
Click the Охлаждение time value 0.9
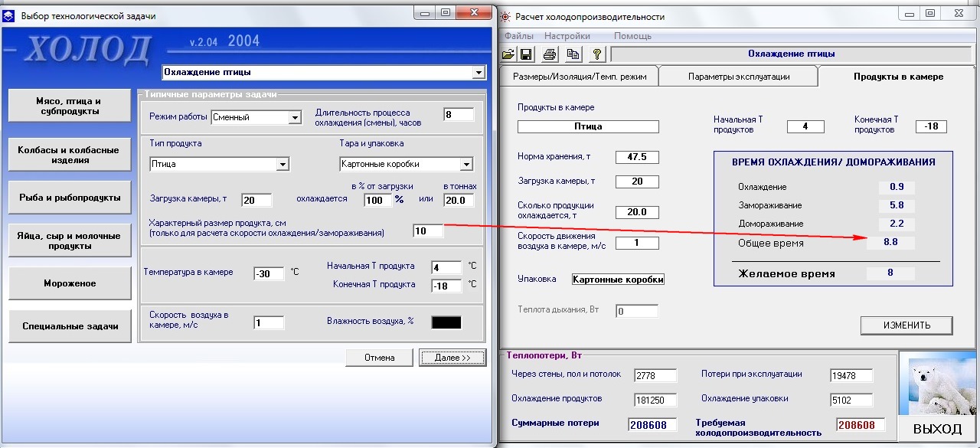pos(897,187)
